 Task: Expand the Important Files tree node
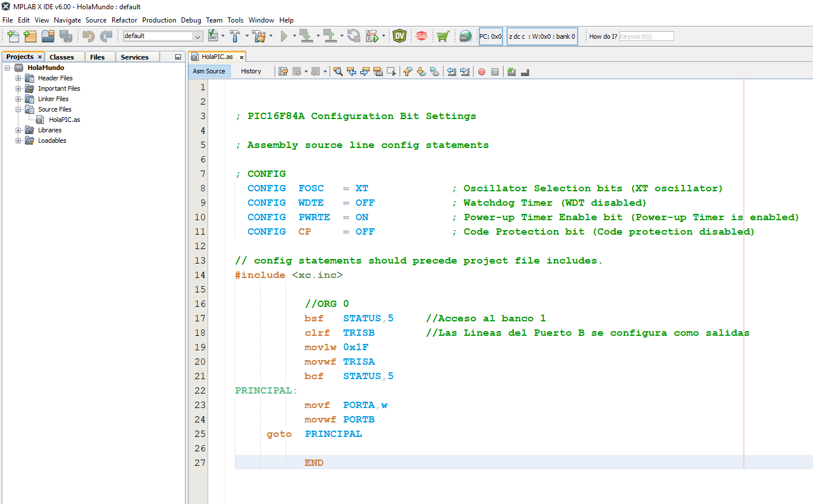tap(18, 88)
